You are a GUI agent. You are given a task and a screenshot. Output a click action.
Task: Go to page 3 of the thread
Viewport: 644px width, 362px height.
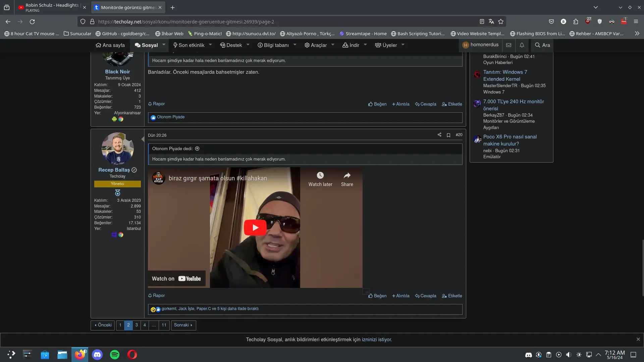coord(137,325)
